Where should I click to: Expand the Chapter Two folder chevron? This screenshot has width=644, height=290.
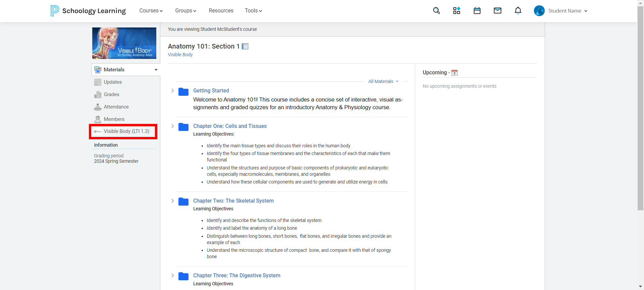point(172,201)
